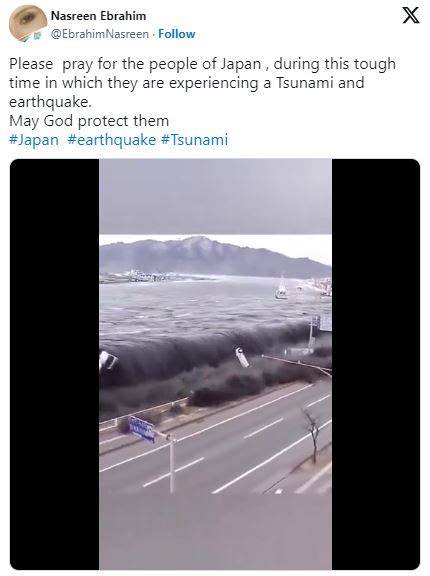The image size is (430, 576).
Task: Click the street lamp pole holding the sign
Action: click(x=171, y=464)
